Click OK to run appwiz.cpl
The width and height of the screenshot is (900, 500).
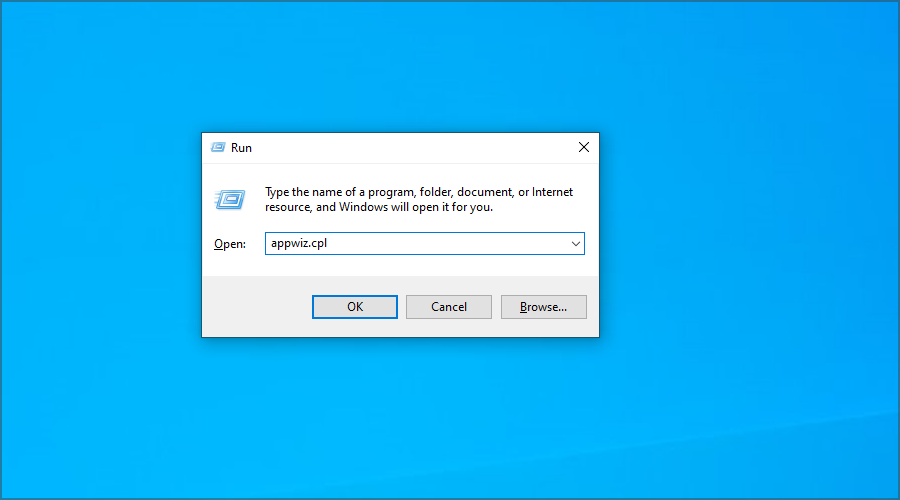(x=355, y=307)
